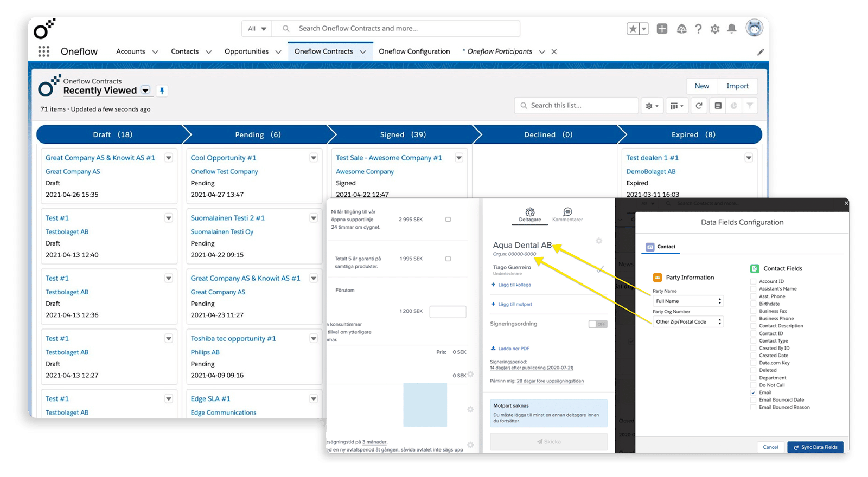Screen dimensions: 868x477
Task: Select the Signed (39) stage header
Action: [403, 135]
